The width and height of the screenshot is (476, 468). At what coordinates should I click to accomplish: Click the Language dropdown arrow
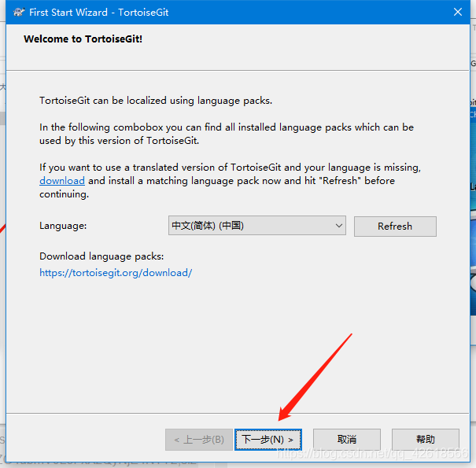(x=339, y=226)
